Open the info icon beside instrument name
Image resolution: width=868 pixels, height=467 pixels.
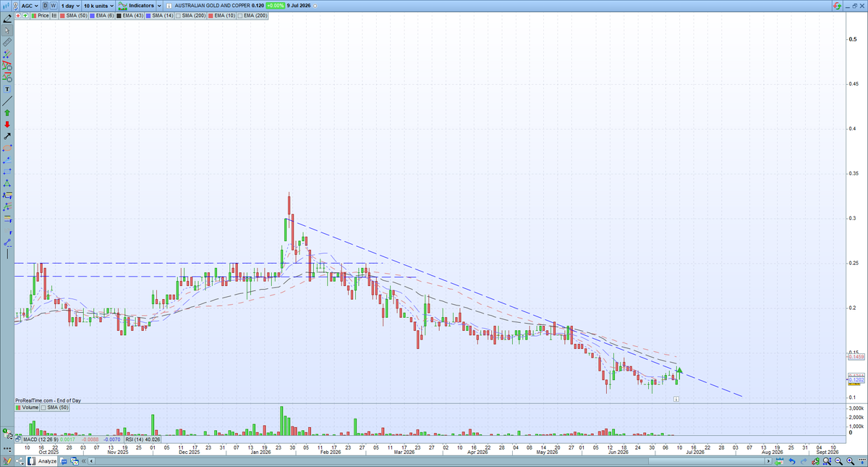click(169, 6)
